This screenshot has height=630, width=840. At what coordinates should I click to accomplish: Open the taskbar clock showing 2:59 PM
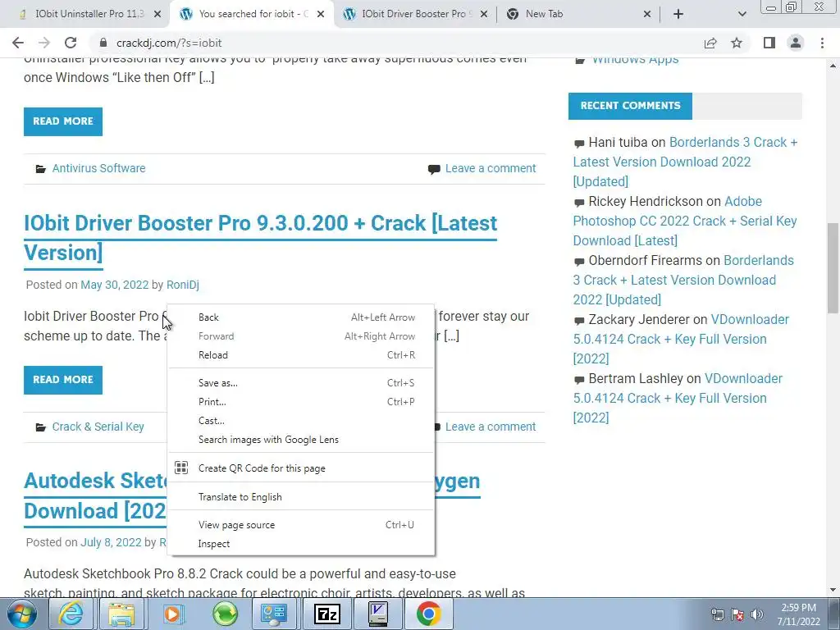click(x=798, y=614)
